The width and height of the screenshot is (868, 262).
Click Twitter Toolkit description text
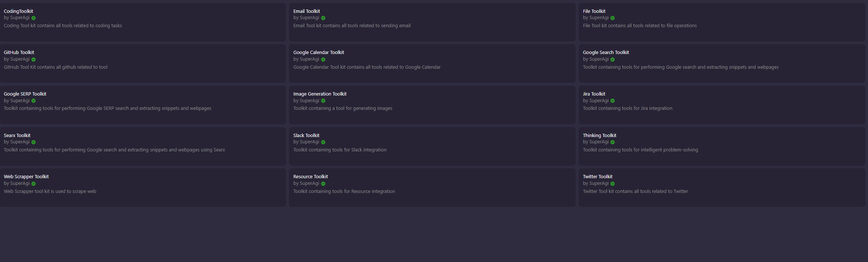[635, 191]
